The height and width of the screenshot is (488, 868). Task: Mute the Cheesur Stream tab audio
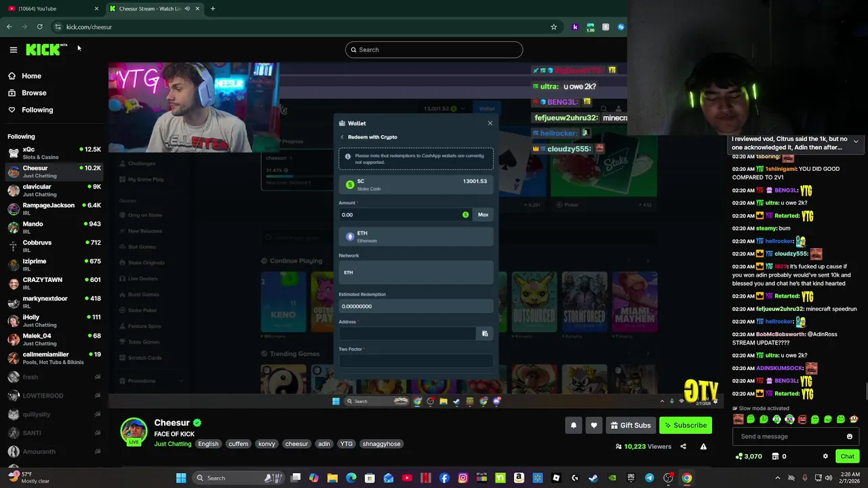point(187,9)
